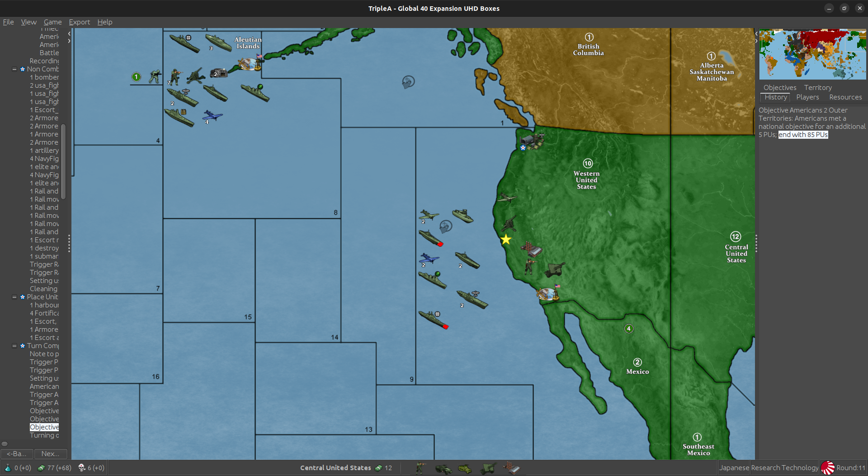The width and height of the screenshot is (868, 476).
Task: Expand left history panel using right arrow
Action: [69, 41]
